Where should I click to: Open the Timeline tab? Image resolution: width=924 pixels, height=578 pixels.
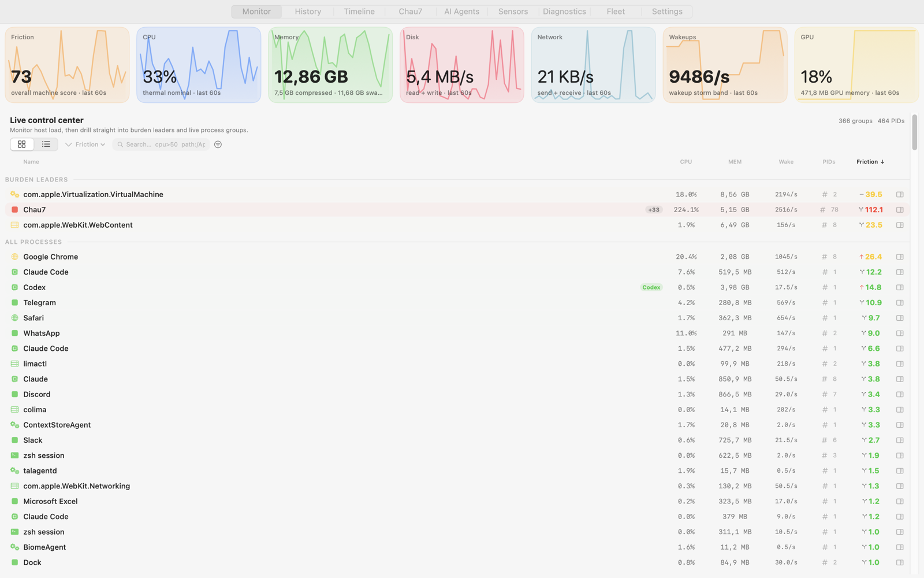coord(359,12)
